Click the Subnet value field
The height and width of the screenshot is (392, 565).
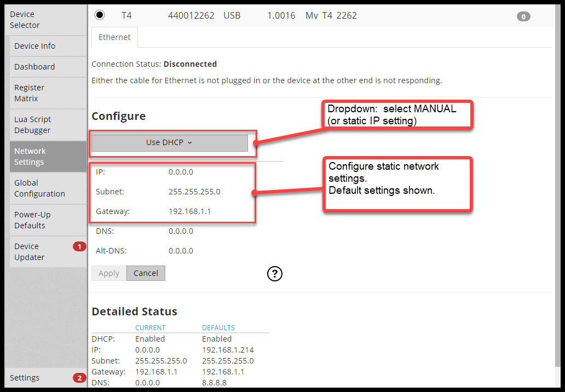coord(194,192)
